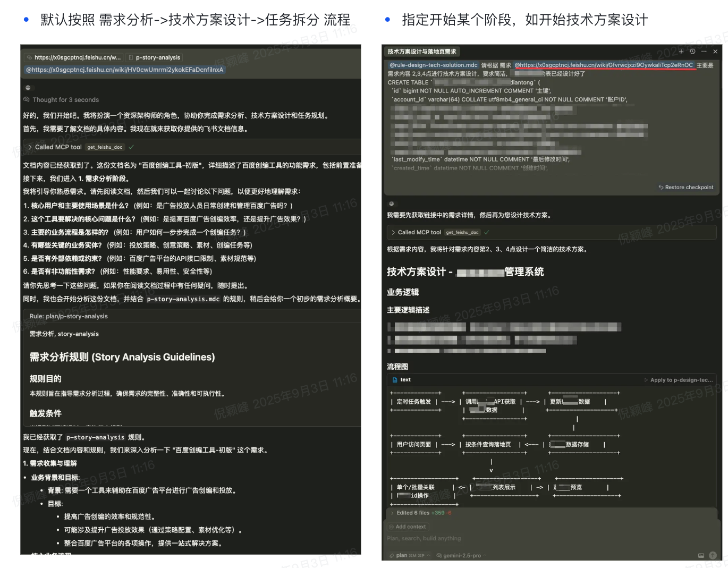Click the 规则目的 heading in the rule card
728x568 pixels.
[46, 379]
